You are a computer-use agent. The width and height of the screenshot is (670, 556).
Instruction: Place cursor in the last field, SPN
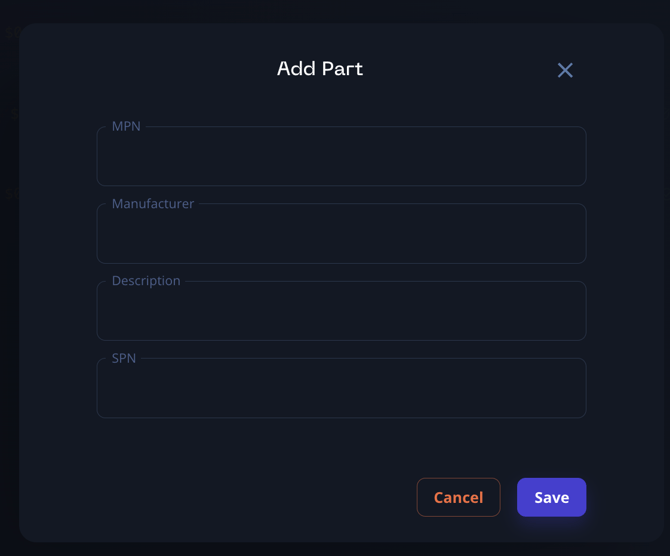(341, 389)
